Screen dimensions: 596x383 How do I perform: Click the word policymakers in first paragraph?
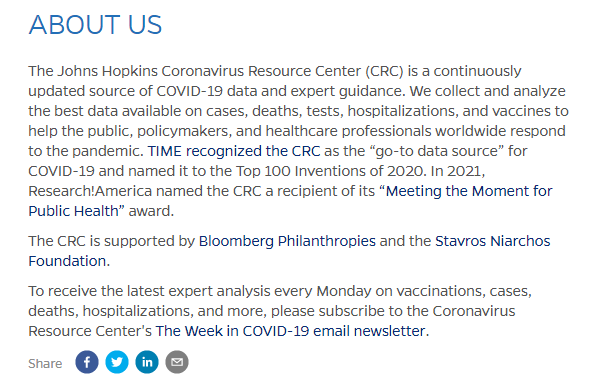[184, 131]
